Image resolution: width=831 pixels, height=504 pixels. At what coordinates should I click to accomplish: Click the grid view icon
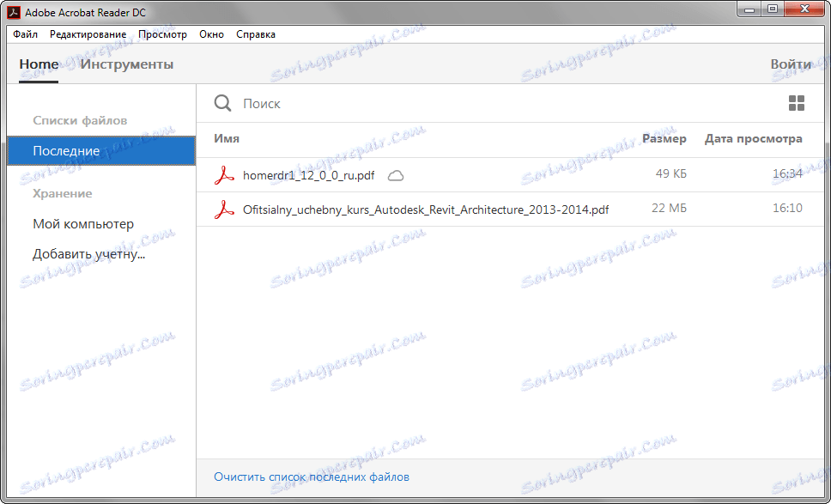coord(796,103)
